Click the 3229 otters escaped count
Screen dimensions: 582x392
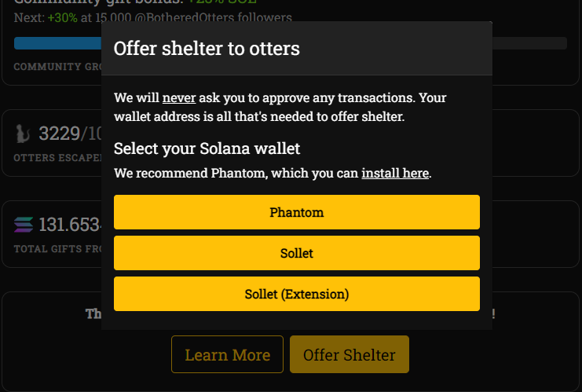(x=59, y=134)
